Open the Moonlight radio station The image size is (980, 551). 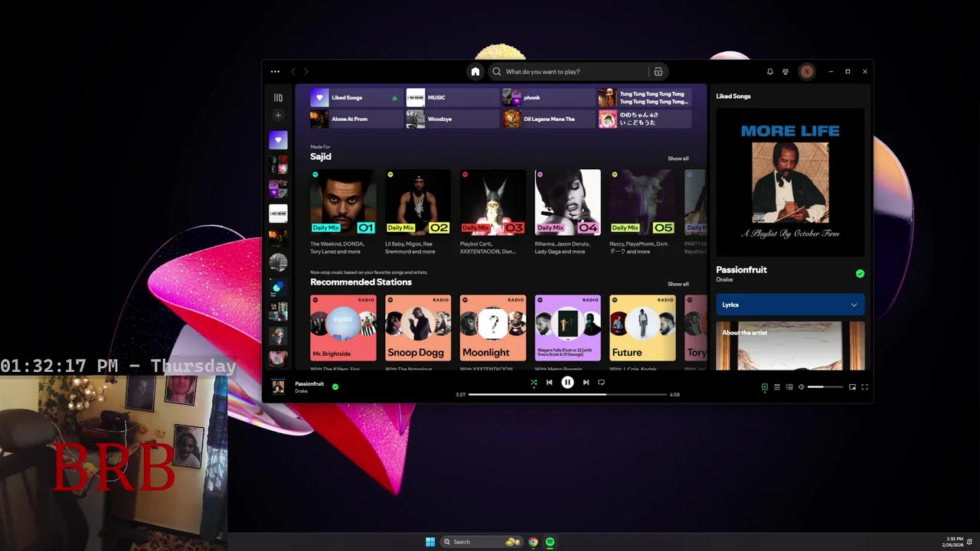(493, 328)
